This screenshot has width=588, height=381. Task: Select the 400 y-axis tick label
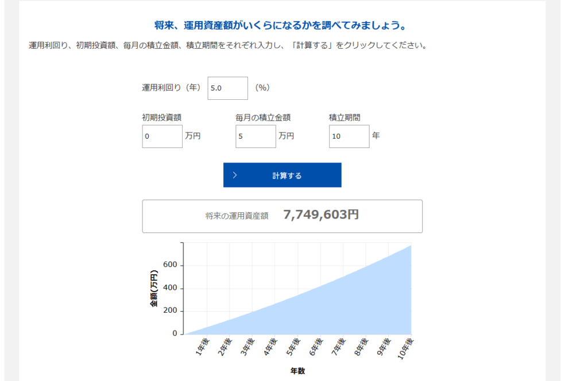point(170,289)
